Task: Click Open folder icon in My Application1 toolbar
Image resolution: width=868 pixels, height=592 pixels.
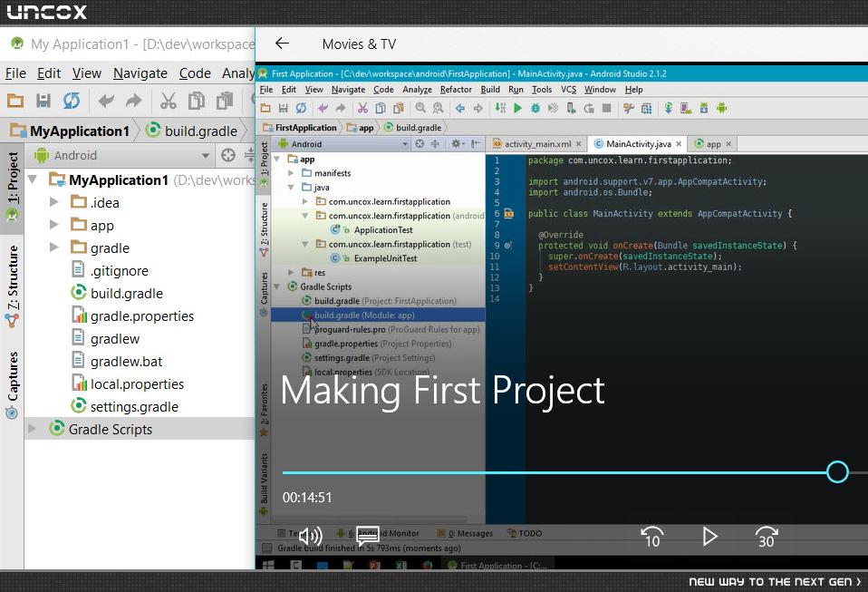Action: tap(14, 101)
